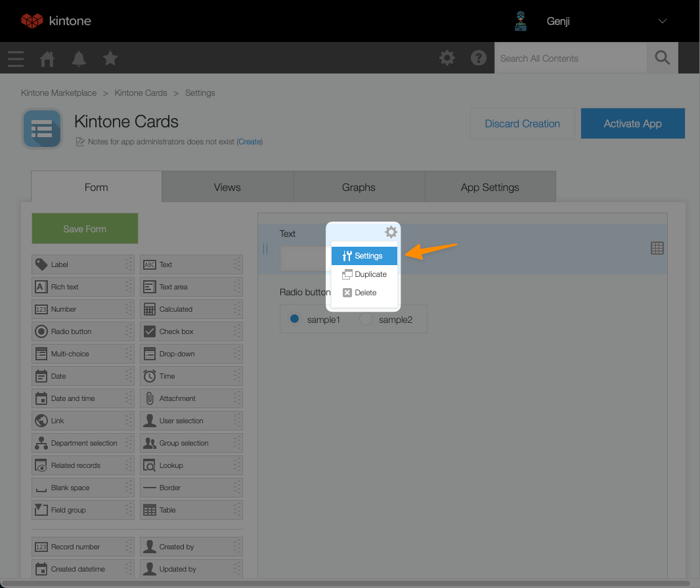The width and height of the screenshot is (700, 588).
Task: Select the Created datetime field type
Action: coord(83,569)
